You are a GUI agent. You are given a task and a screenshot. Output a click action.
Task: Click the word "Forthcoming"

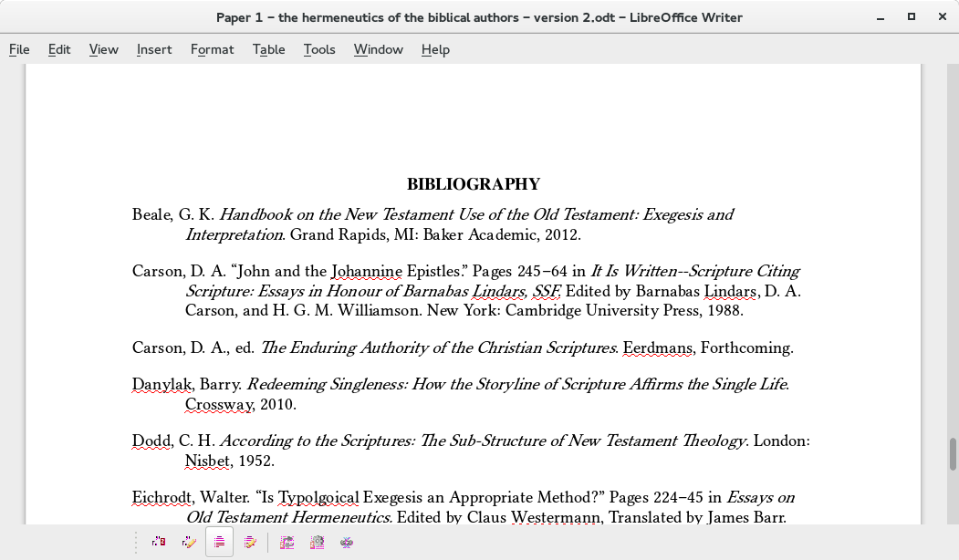746,347
